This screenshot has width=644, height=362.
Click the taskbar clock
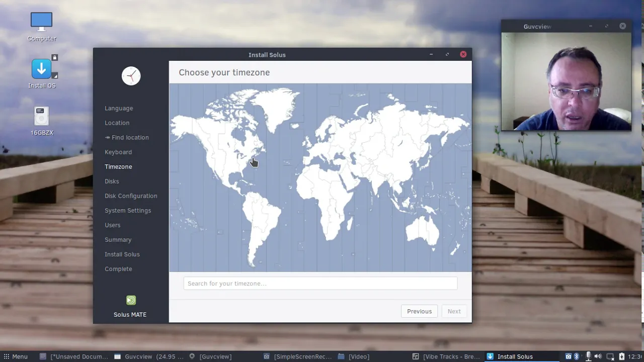pyautogui.click(x=635, y=356)
